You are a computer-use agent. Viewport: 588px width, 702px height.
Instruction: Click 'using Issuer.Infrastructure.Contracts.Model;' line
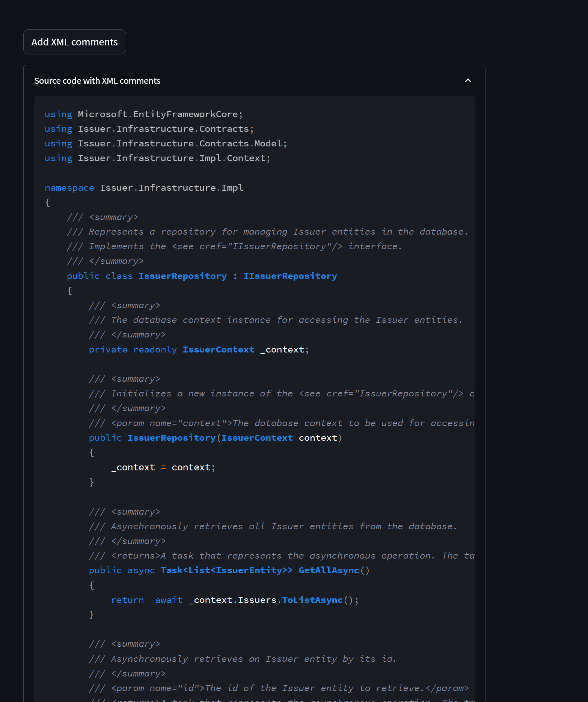(x=166, y=143)
